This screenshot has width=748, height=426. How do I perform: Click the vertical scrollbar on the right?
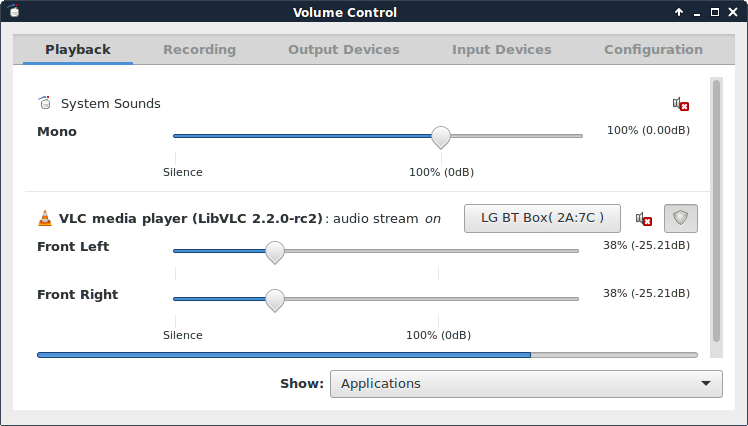pyautogui.click(x=715, y=210)
